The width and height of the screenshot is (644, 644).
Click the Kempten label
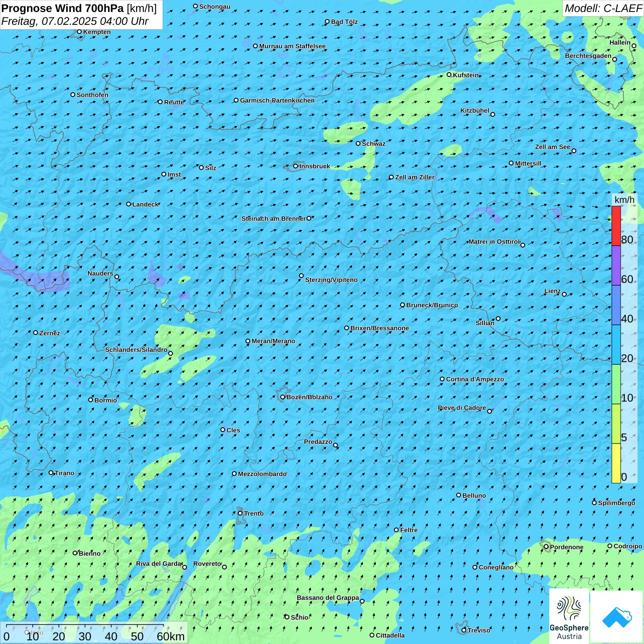click(97, 32)
